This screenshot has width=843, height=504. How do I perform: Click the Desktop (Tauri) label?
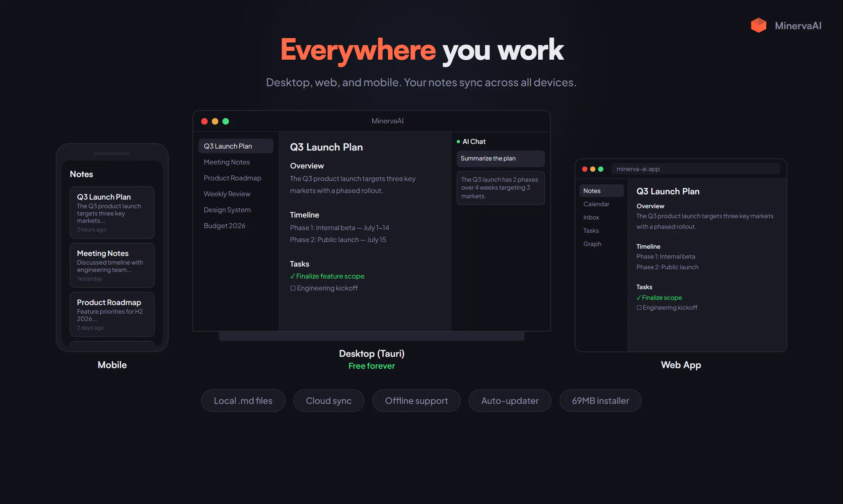[x=371, y=353]
